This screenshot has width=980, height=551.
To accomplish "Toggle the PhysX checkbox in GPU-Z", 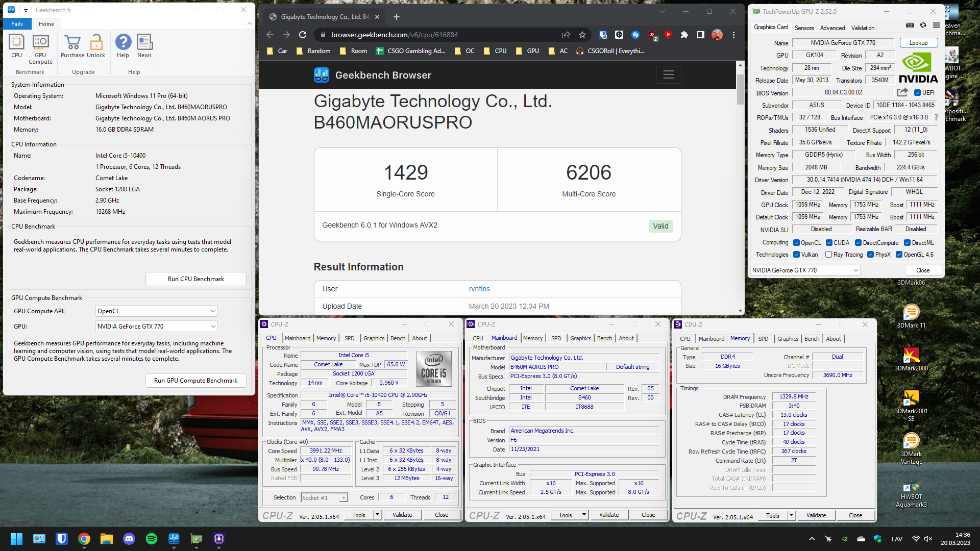I will tap(871, 255).
